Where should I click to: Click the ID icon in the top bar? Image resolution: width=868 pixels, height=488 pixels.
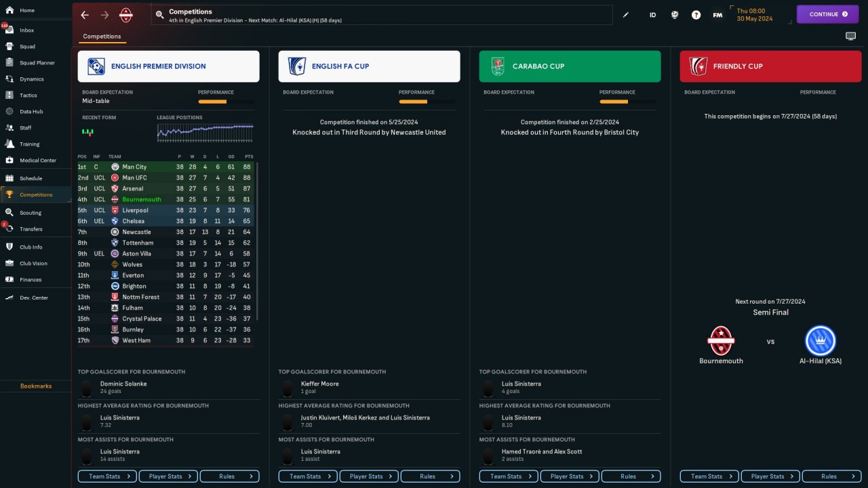click(653, 15)
